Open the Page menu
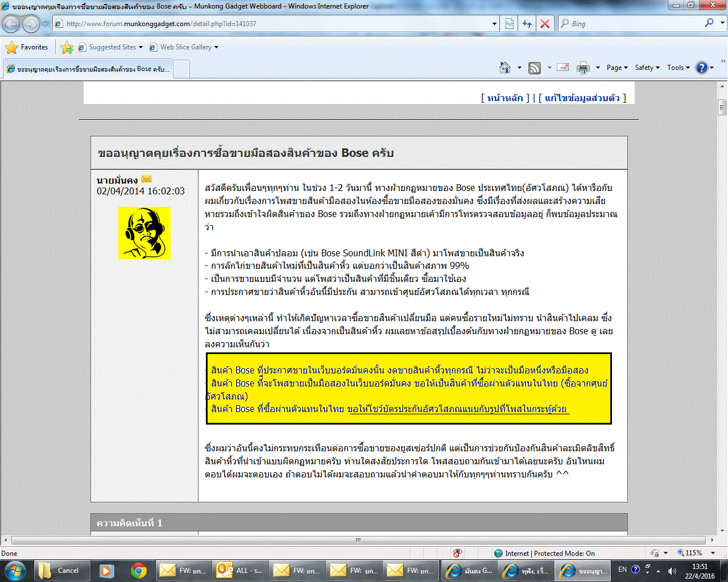This screenshot has height=582, width=728. coord(617,68)
